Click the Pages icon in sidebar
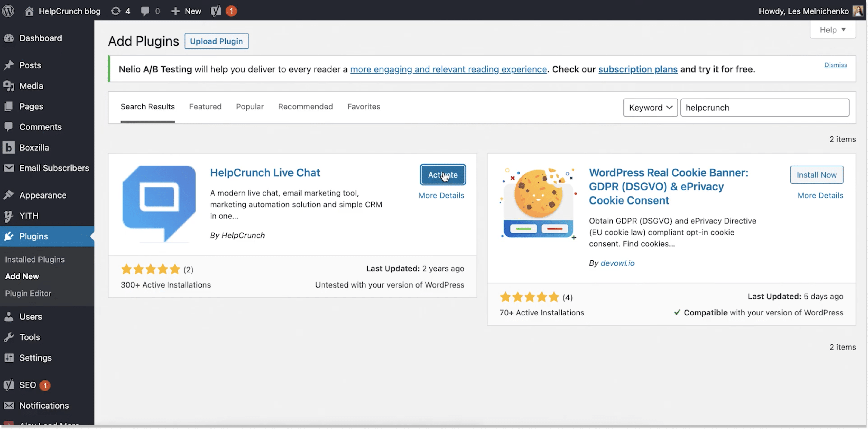868x429 pixels. (9, 106)
